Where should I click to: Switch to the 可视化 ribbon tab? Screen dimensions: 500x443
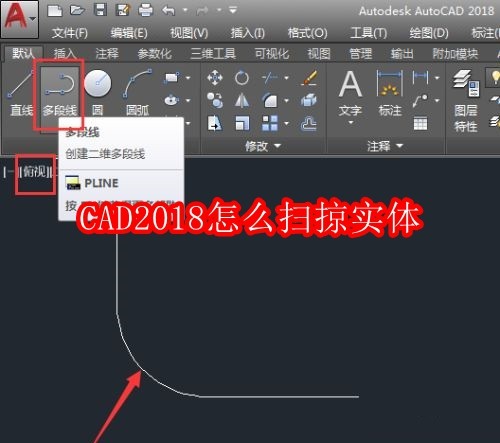click(x=272, y=54)
